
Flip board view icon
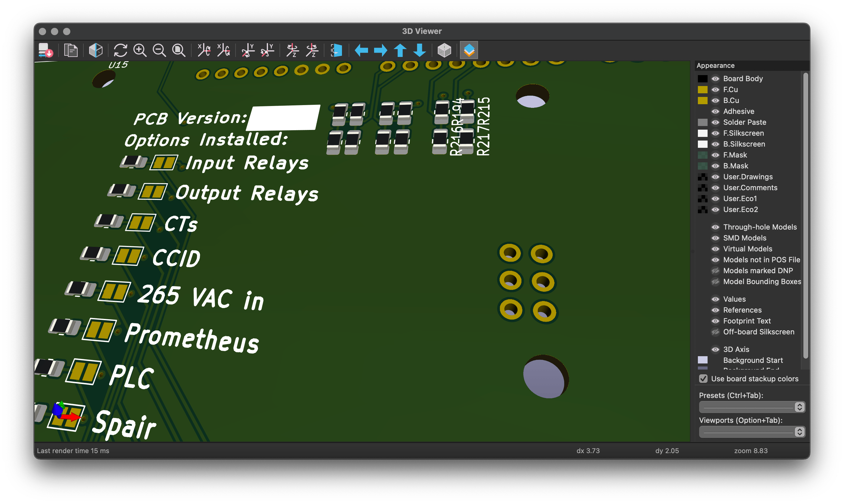336,50
